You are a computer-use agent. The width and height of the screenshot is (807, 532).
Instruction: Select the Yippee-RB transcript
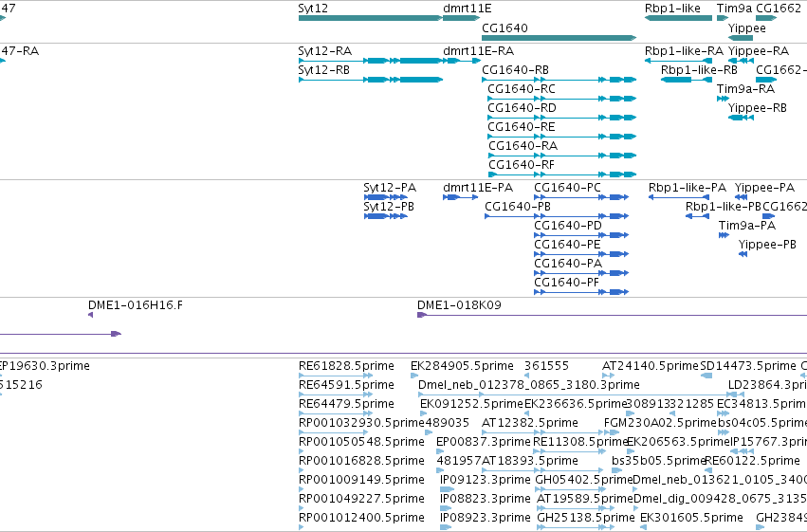click(x=742, y=118)
